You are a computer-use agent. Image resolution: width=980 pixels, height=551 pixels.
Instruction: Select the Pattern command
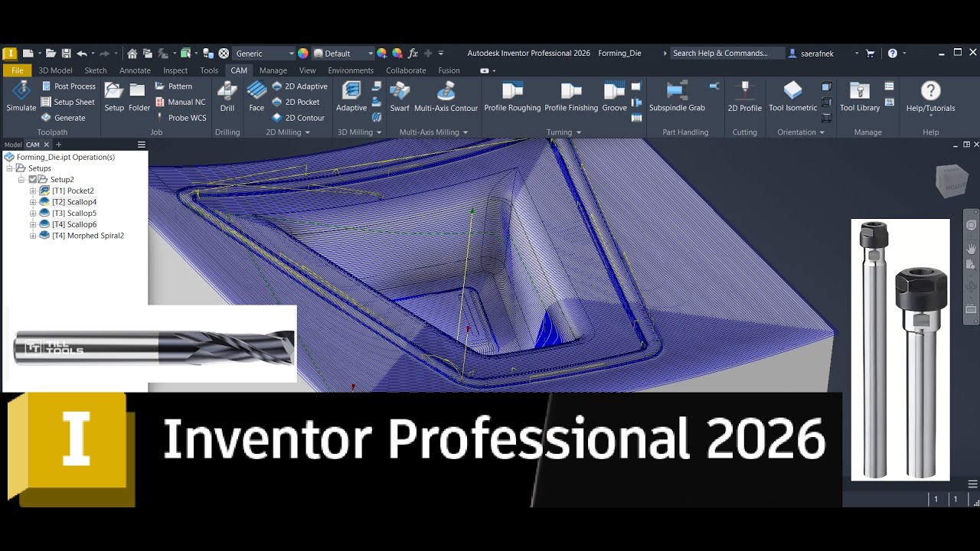173,86
